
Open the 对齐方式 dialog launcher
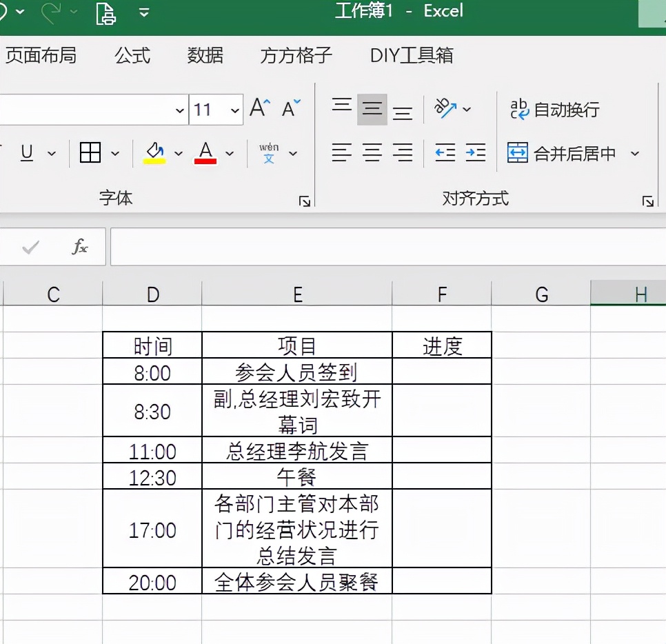pyautogui.click(x=648, y=201)
